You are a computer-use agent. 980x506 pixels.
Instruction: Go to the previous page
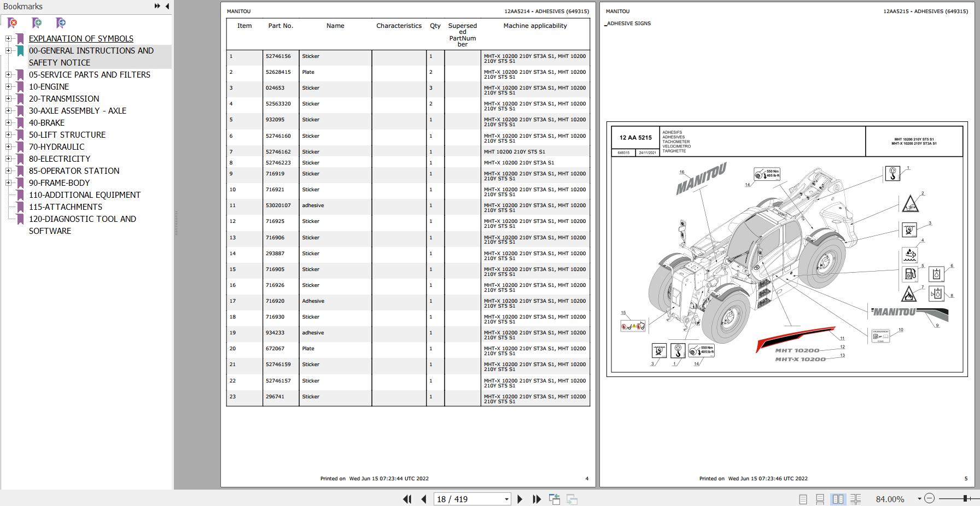(x=424, y=499)
